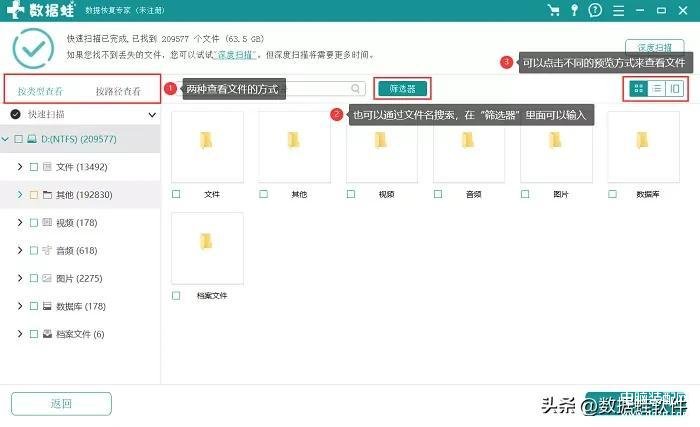
Task: Check the 数据库 (178) tree checkbox
Action: (33, 306)
